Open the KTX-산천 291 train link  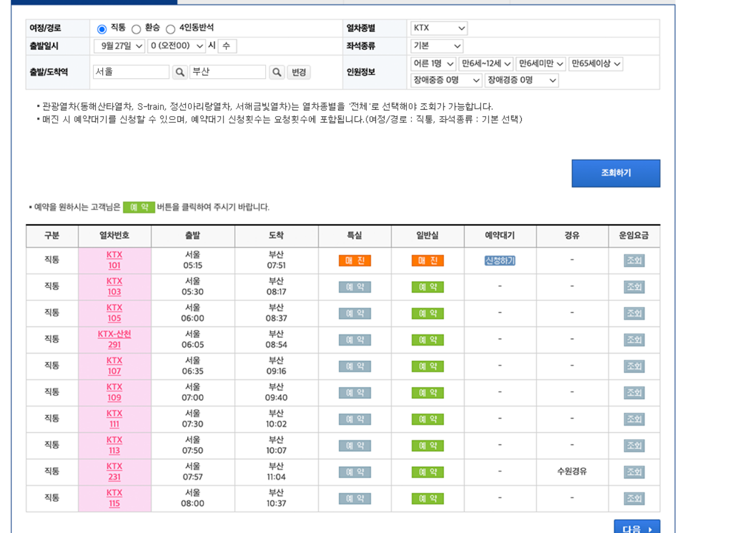(x=114, y=339)
